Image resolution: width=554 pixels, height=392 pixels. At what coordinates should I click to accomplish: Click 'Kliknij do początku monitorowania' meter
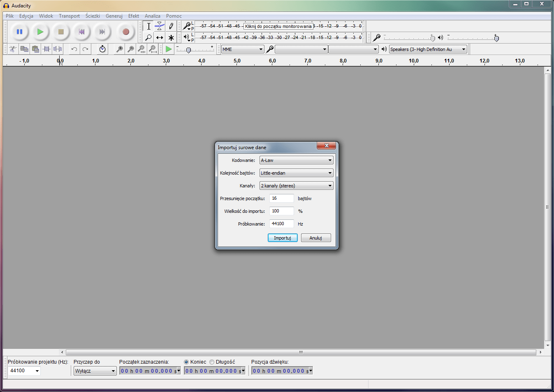(x=278, y=26)
